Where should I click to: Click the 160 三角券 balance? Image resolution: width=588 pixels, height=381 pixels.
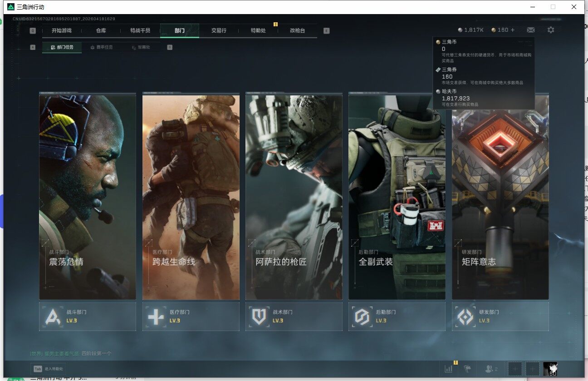coord(500,30)
